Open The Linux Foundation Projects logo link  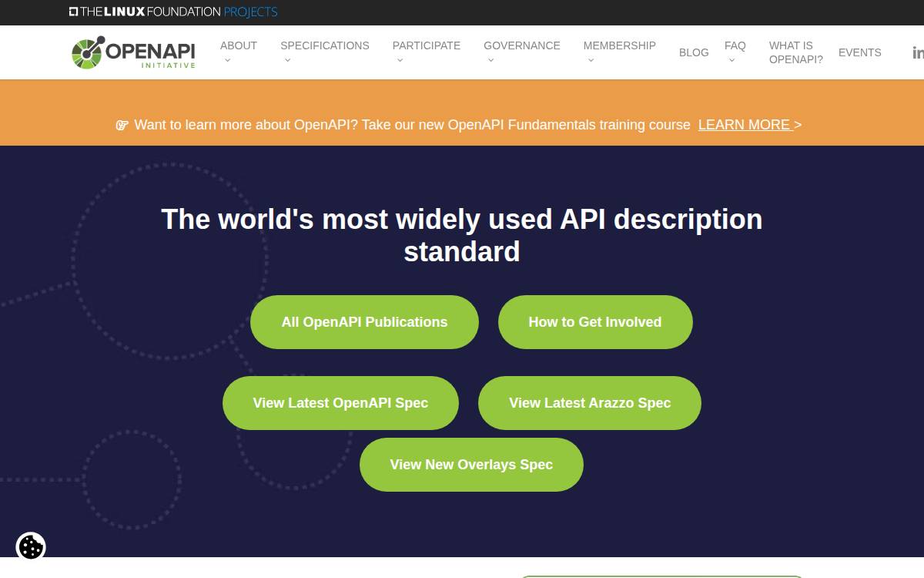pos(173,12)
